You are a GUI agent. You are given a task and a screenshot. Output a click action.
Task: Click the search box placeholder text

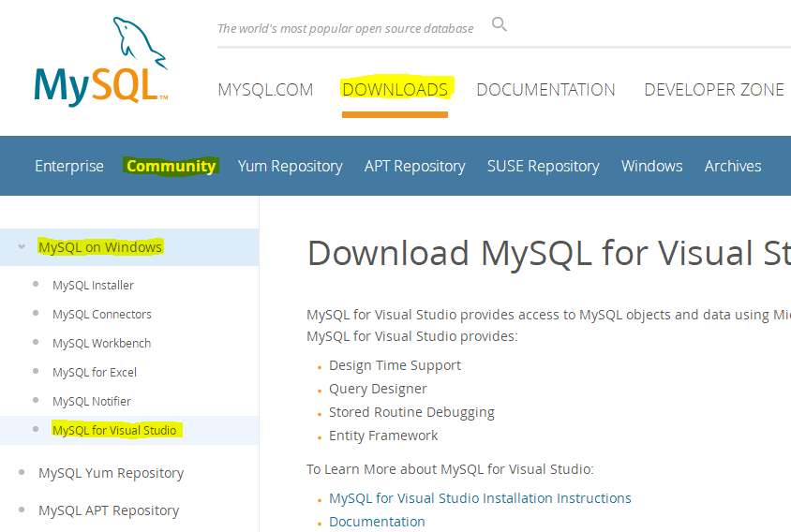tap(346, 29)
